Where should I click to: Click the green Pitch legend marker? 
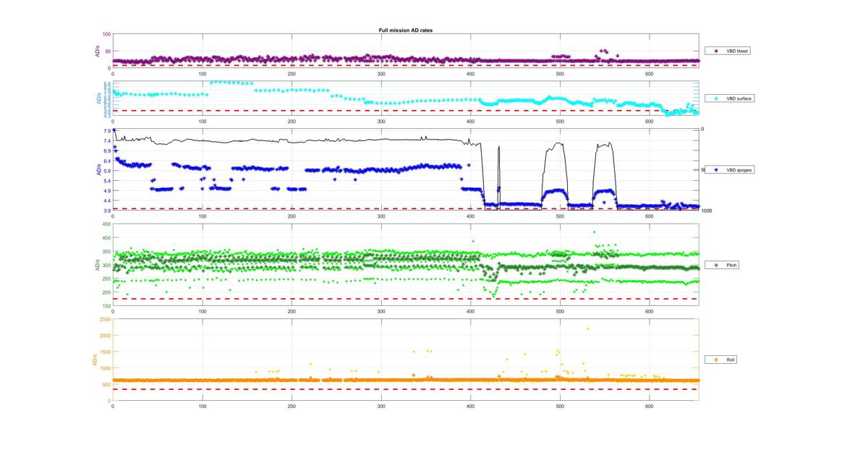pos(716,266)
